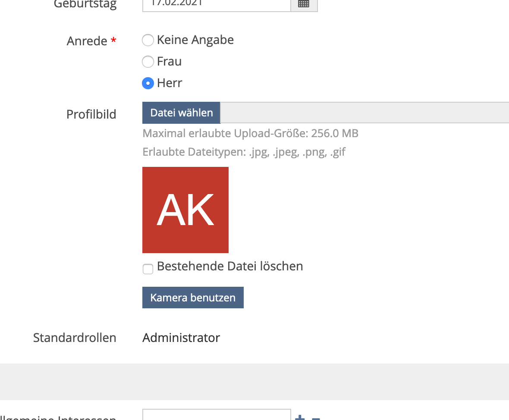
Task: Click the Kamera benutzen button
Action: (x=193, y=298)
